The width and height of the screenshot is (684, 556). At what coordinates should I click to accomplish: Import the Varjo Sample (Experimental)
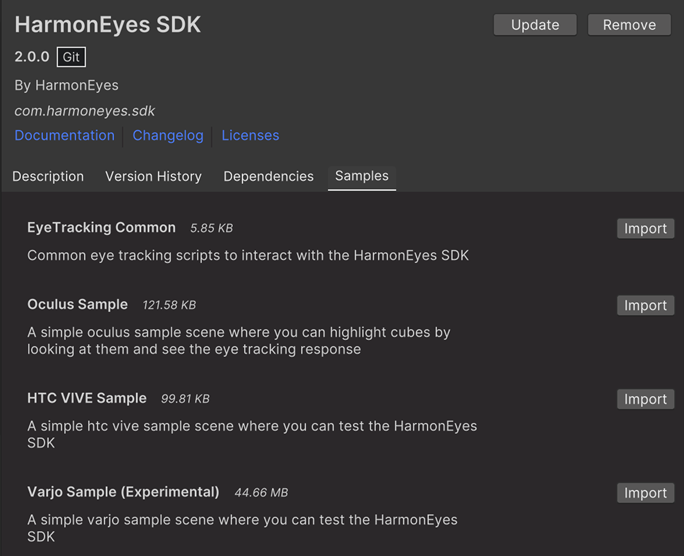(x=645, y=493)
